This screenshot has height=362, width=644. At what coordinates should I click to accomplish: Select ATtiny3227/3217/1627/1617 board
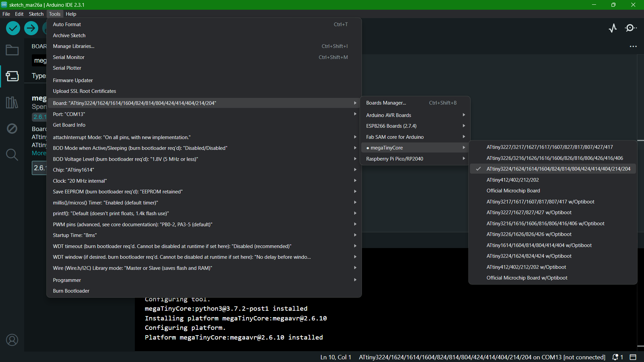pyautogui.click(x=553, y=147)
